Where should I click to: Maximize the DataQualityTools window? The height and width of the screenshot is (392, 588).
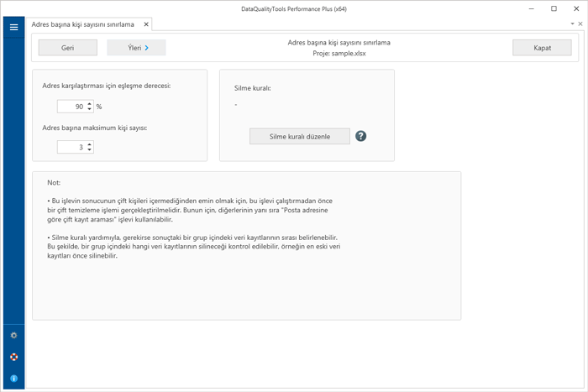(x=554, y=8)
